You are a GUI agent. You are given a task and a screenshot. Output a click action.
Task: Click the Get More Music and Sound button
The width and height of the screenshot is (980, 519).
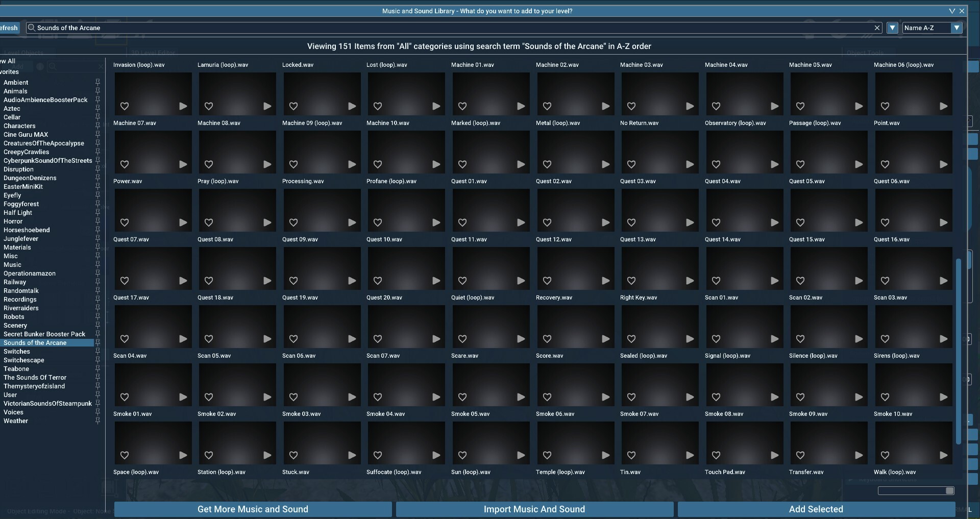(253, 509)
